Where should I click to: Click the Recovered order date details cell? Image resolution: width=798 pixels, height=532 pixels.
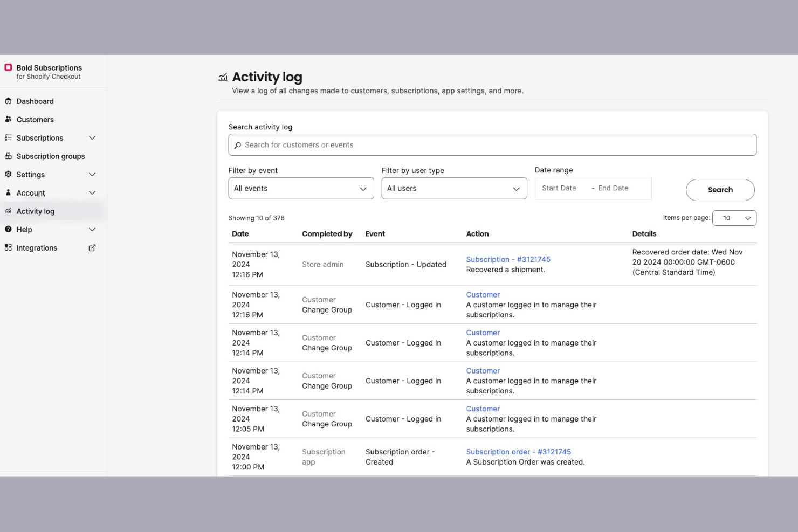coord(687,262)
